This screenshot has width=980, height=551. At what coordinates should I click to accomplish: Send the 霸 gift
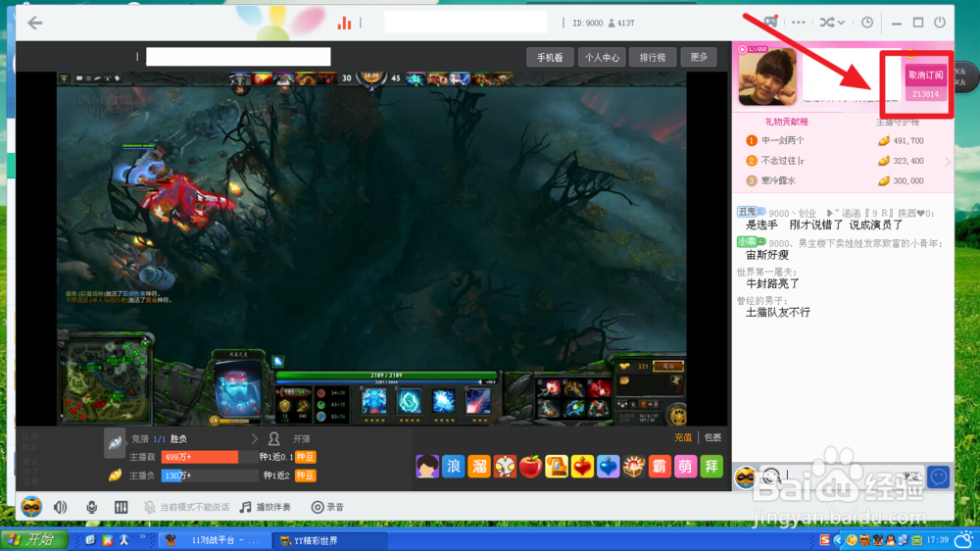[x=660, y=467]
